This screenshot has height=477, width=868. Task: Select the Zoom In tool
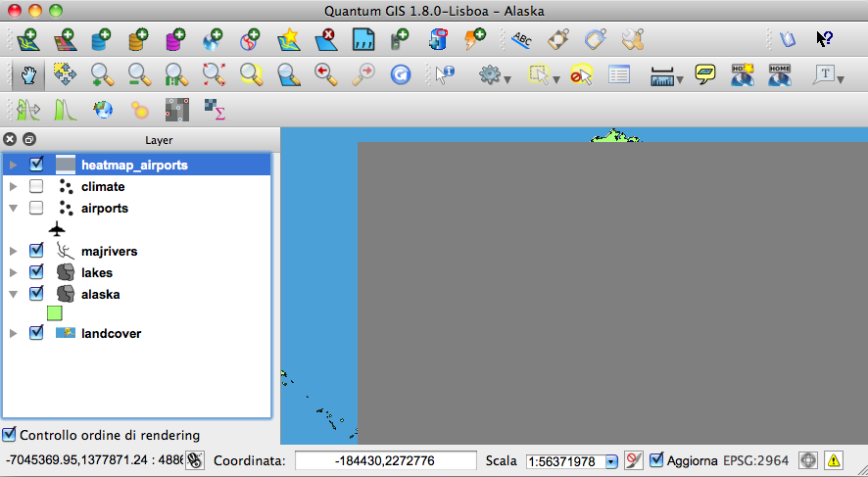[x=102, y=74]
